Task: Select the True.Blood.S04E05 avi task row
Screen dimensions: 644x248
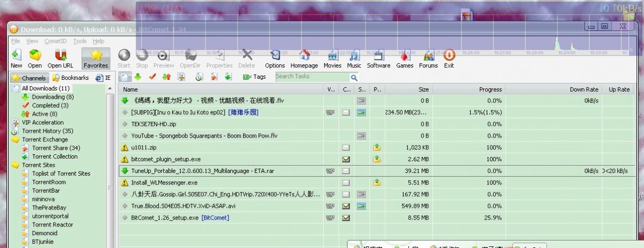Action: pos(377,206)
